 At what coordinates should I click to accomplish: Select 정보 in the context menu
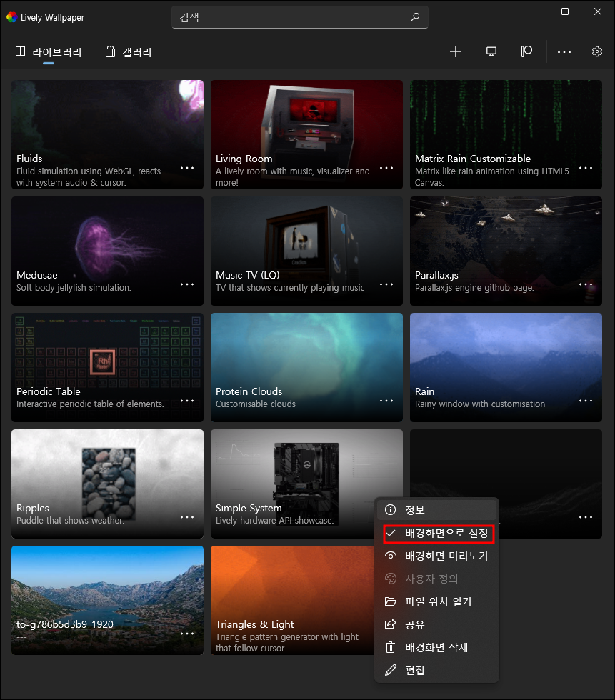coord(436,510)
